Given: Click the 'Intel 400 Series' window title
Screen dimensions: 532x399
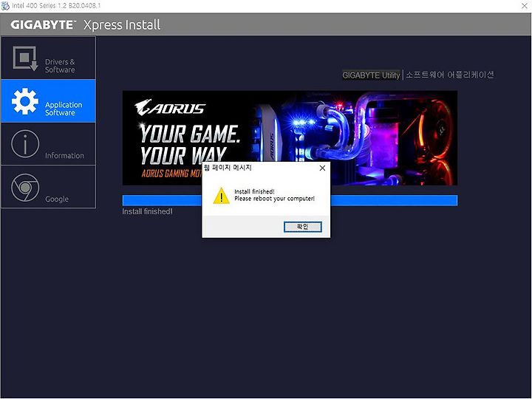Looking at the screenshot, I should click(x=56, y=6).
